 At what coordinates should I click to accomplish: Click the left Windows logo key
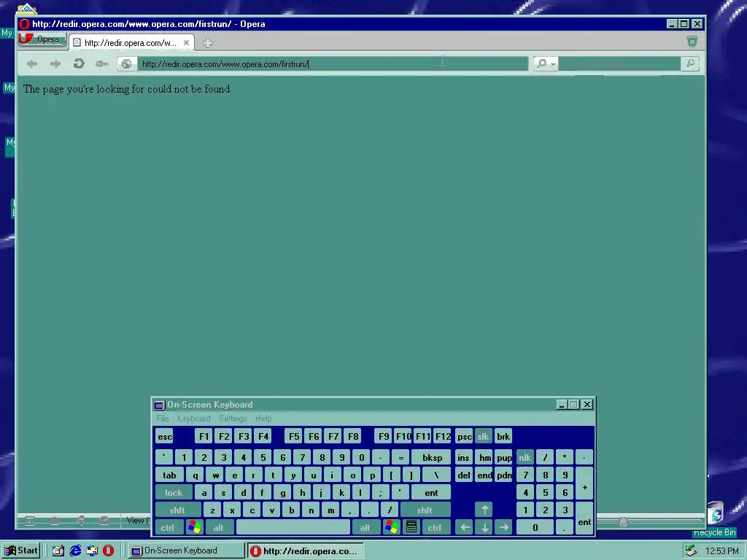pos(194,528)
